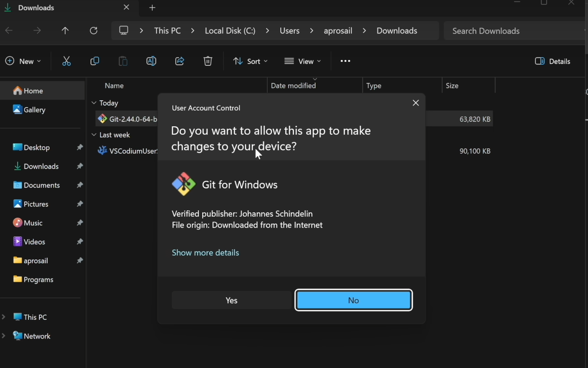
Task: Expand Network in the sidebar
Action: [4, 336]
